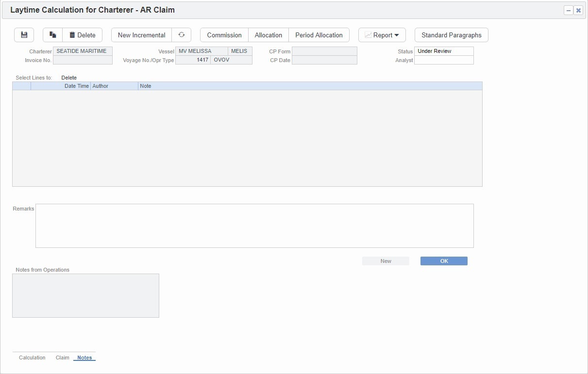Open the Commission form
The width and height of the screenshot is (588, 374).
(224, 35)
